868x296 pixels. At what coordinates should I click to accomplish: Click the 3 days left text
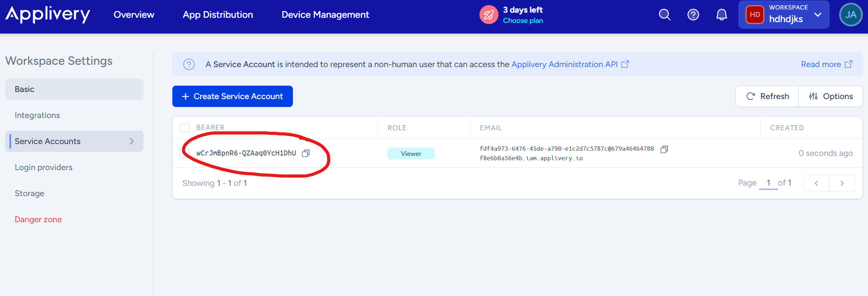[x=523, y=10]
